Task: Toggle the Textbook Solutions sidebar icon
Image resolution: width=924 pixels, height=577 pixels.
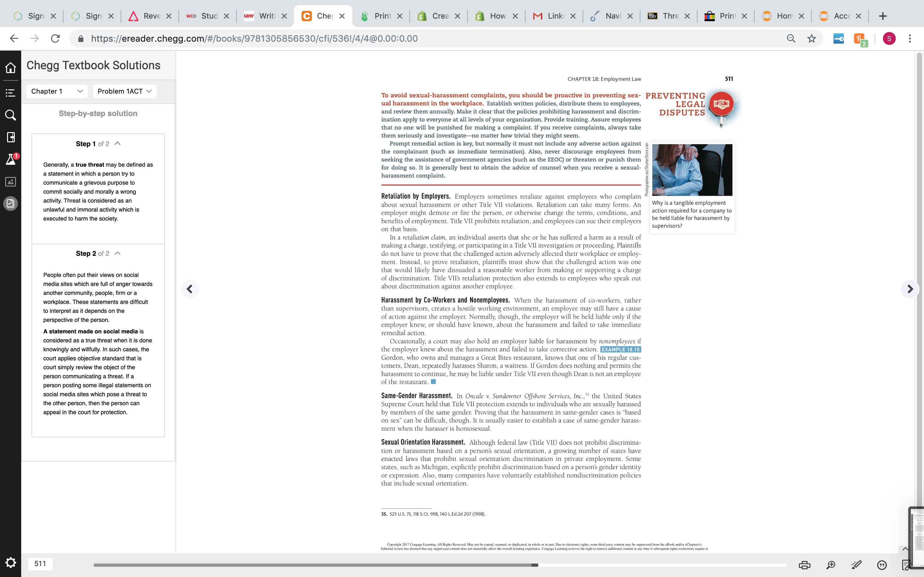Action: pyautogui.click(x=10, y=204)
